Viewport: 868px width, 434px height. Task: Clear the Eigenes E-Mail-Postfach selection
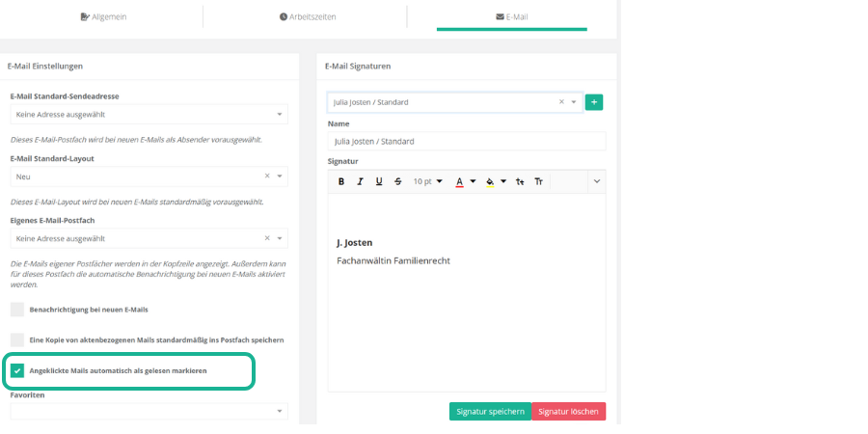[267, 238]
